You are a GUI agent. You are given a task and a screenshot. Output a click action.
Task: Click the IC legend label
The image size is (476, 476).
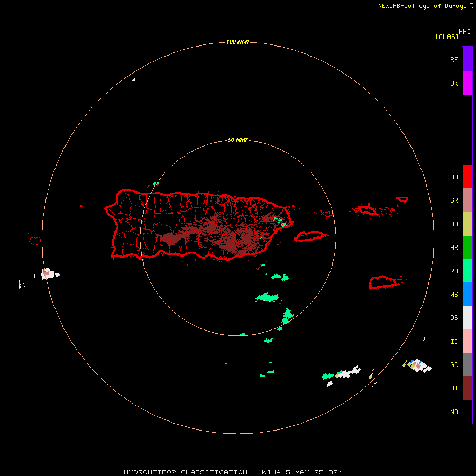[454, 341]
